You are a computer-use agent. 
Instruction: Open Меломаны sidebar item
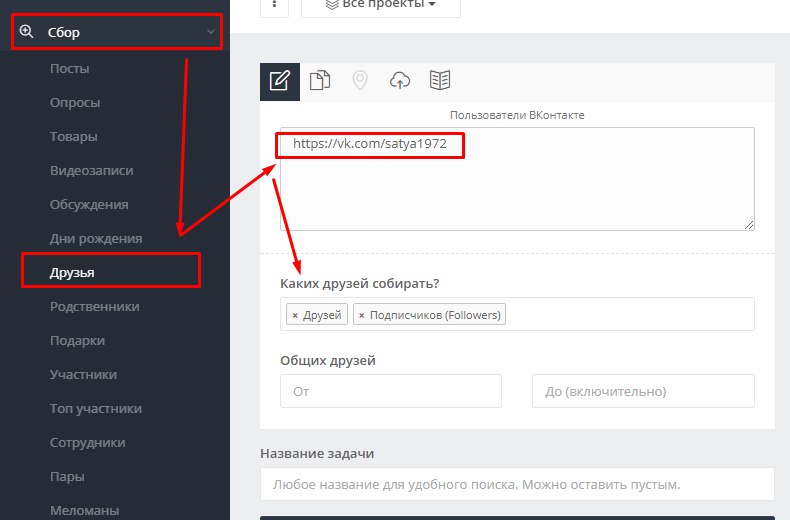pyautogui.click(x=84, y=510)
